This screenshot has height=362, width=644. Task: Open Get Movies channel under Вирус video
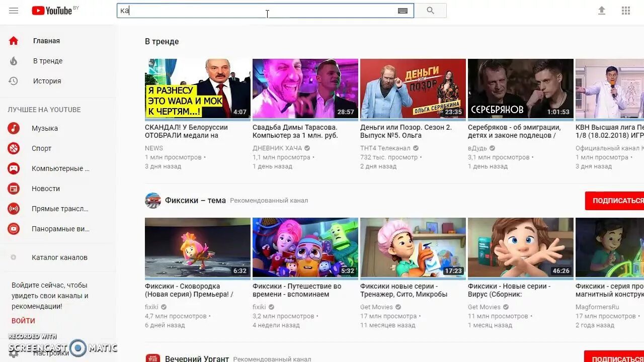pyautogui.click(x=484, y=307)
